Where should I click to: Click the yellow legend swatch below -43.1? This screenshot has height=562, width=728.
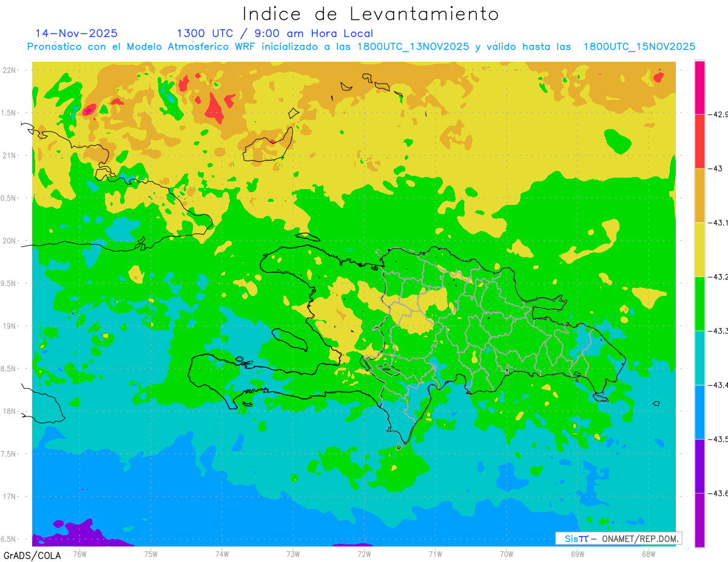699,249
